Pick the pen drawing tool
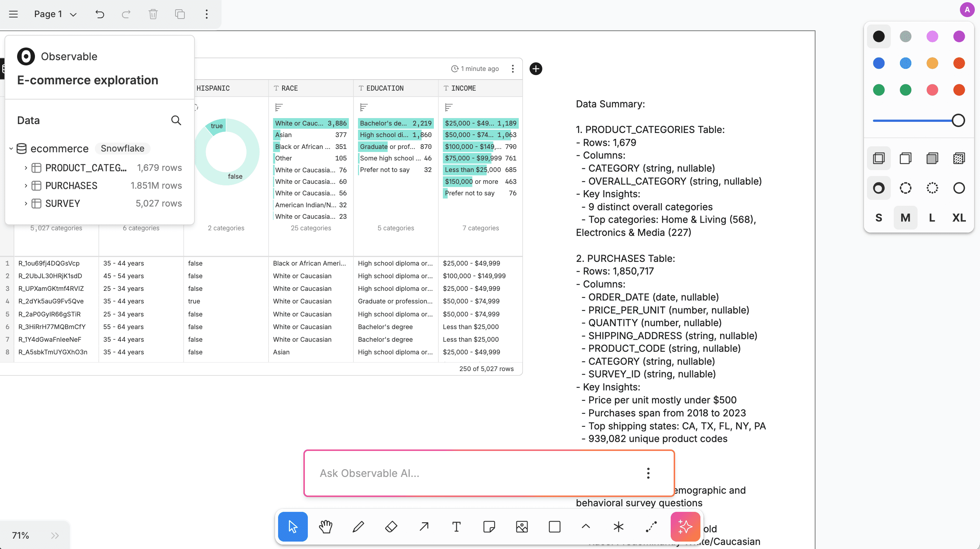This screenshot has height=549, width=980. [x=358, y=527]
